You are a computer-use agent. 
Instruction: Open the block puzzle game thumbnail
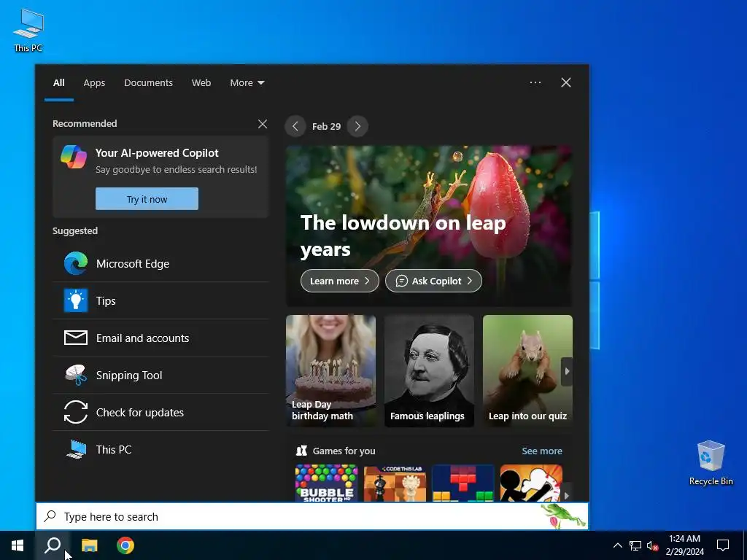click(463, 483)
